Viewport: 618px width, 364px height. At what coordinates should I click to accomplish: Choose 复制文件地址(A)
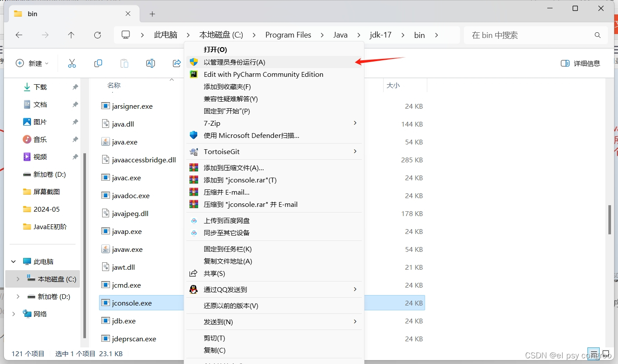[x=275, y=261]
